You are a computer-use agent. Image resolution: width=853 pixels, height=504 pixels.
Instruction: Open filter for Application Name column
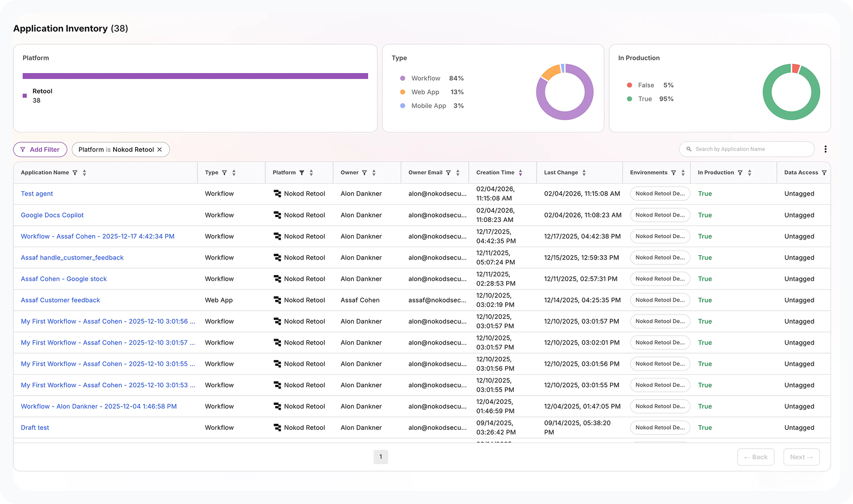(x=75, y=173)
